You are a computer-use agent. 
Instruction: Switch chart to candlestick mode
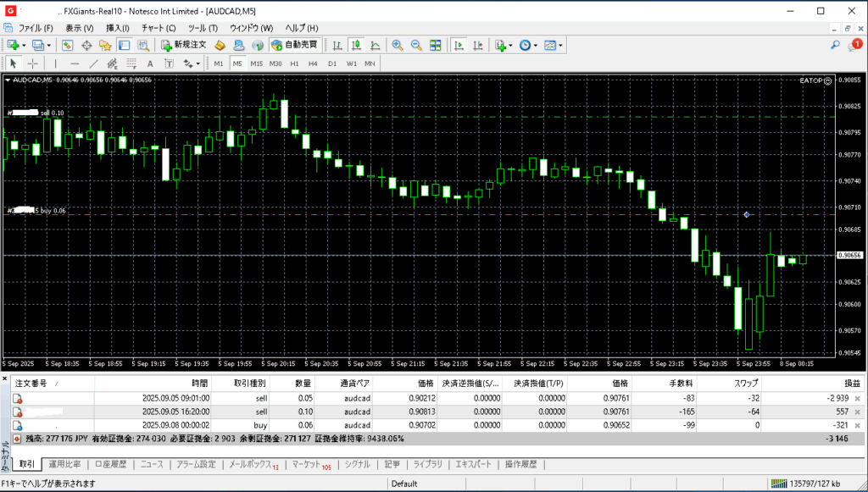tap(355, 45)
